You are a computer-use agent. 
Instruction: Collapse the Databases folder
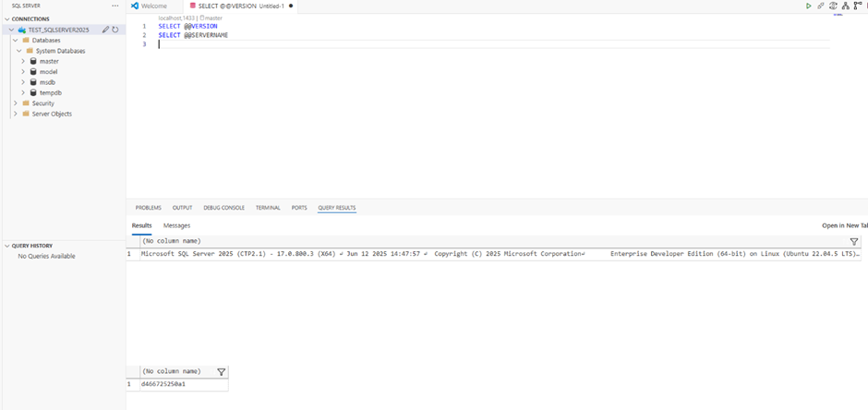coord(16,41)
